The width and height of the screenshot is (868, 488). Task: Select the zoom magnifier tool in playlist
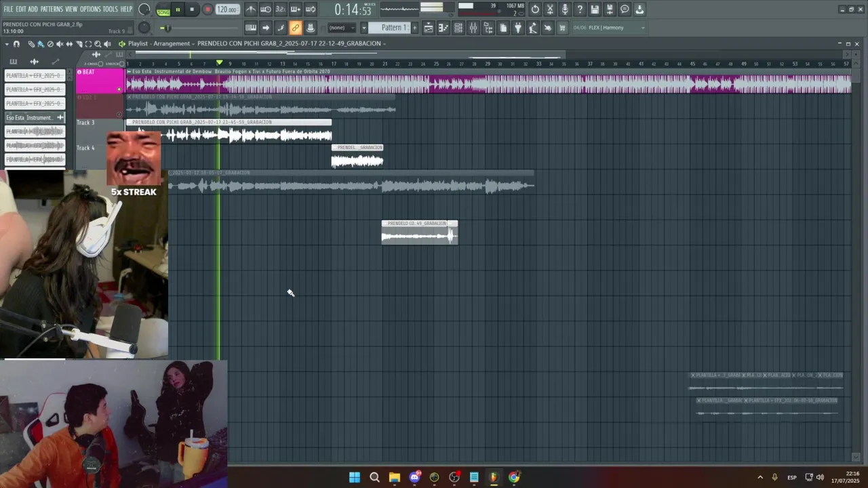(98, 44)
